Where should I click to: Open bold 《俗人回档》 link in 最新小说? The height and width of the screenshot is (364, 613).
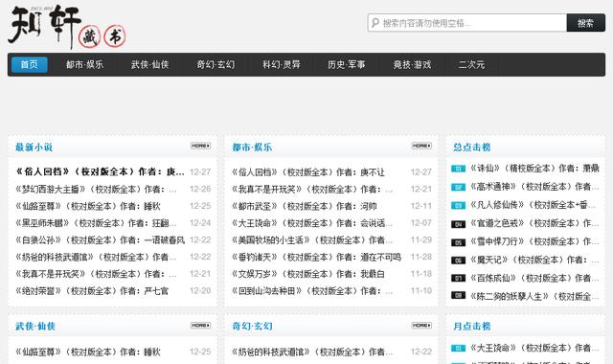[x=100, y=171]
